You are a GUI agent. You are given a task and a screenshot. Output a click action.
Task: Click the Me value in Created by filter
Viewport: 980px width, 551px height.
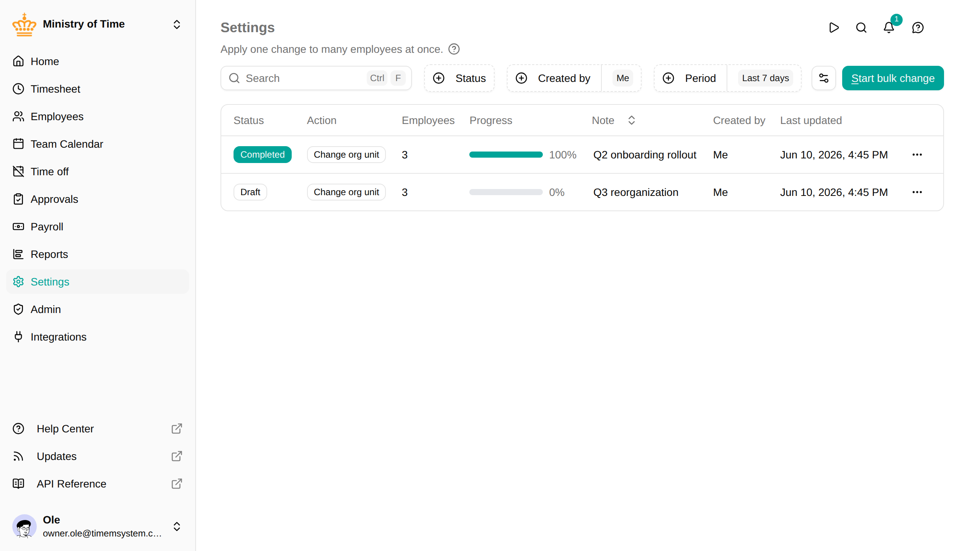[x=622, y=78]
